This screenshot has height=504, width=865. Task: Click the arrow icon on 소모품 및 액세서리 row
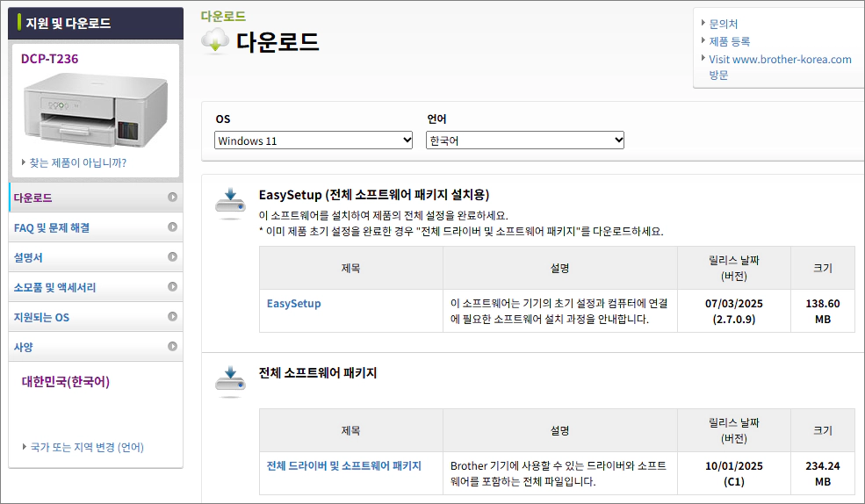(x=173, y=286)
